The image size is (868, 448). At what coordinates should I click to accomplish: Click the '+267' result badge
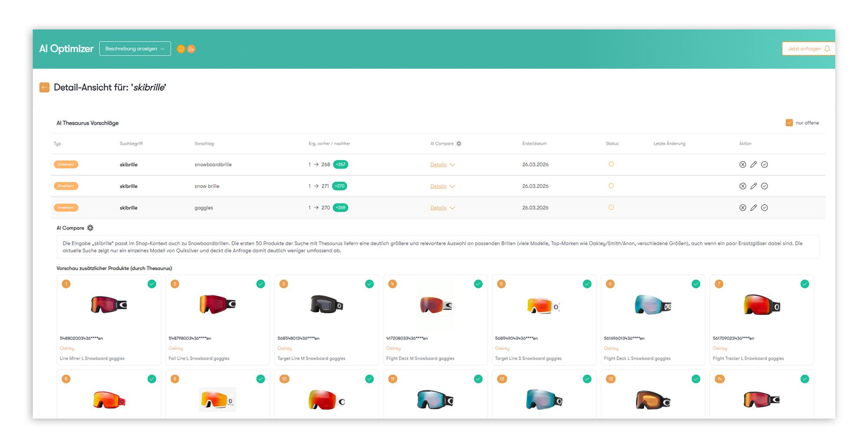(341, 165)
